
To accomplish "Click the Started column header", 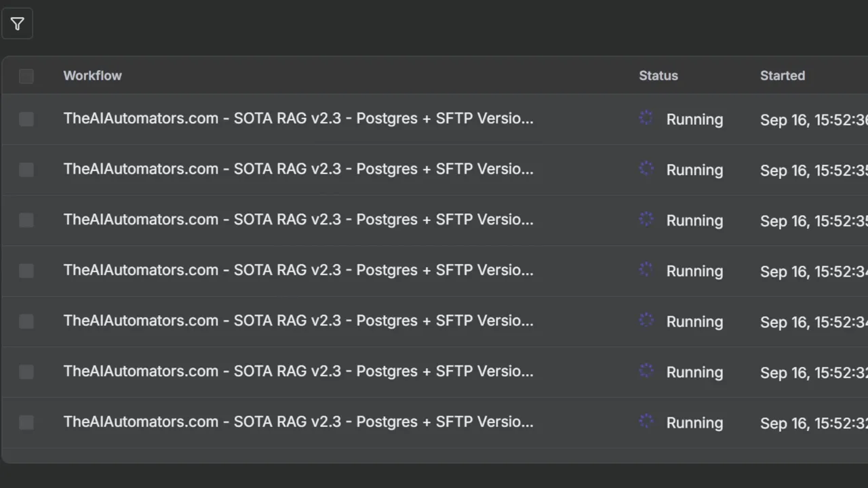I will pos(783,75).
